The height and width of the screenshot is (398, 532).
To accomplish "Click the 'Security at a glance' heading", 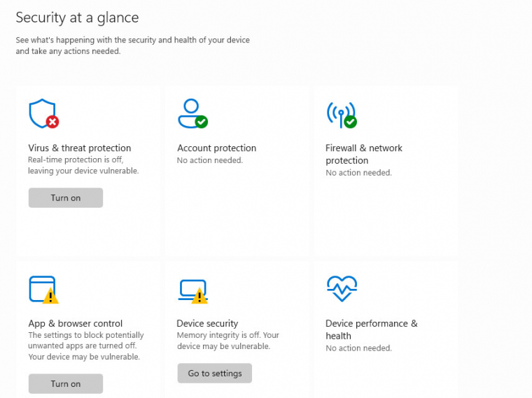I will (77, 17).
